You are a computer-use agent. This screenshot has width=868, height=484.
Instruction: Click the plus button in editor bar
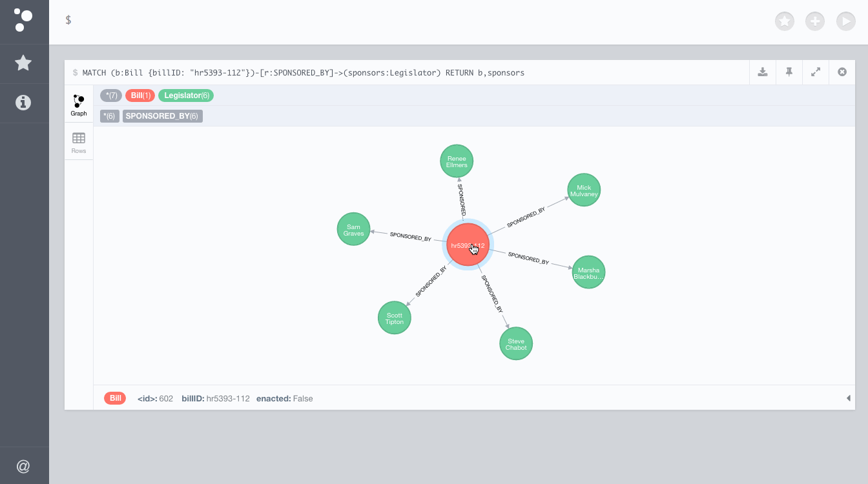[x=815, y=21]
